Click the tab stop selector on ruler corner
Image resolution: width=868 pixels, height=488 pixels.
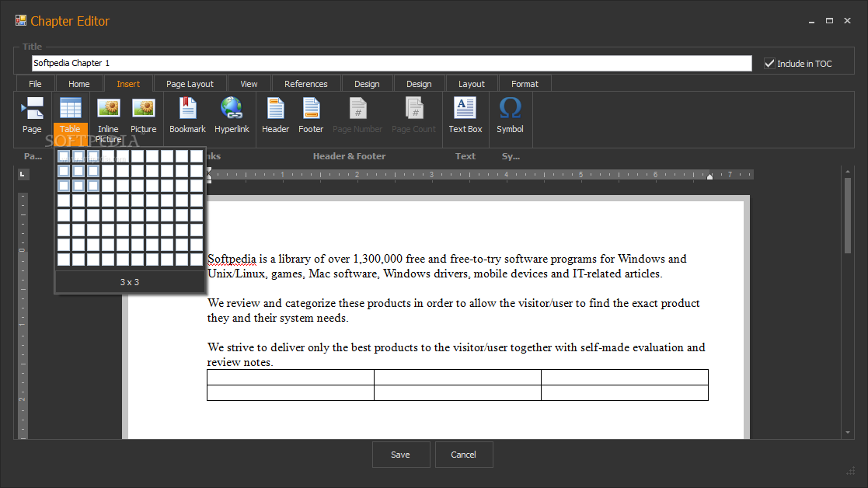click(22, 174)
